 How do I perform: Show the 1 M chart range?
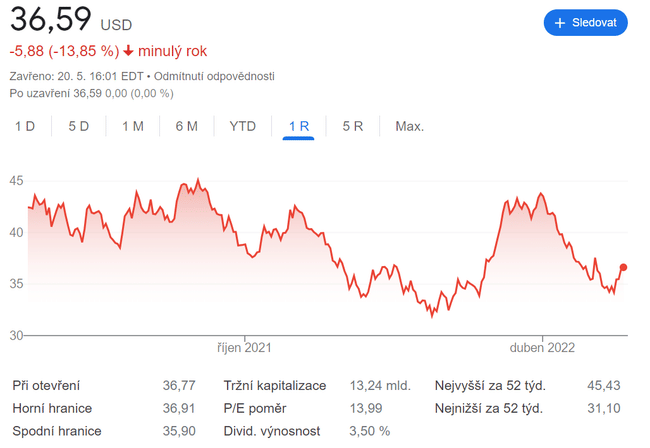coord(133,126)
